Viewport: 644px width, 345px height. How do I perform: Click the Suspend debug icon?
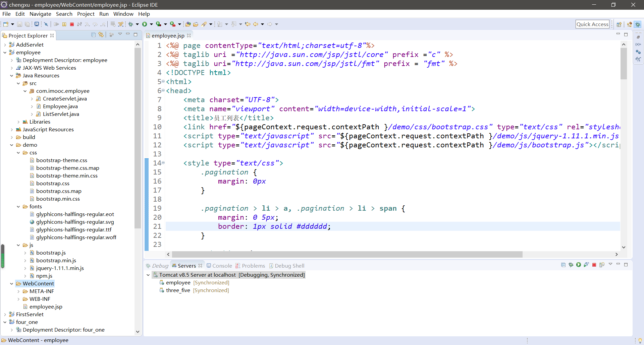coord(64,24)
